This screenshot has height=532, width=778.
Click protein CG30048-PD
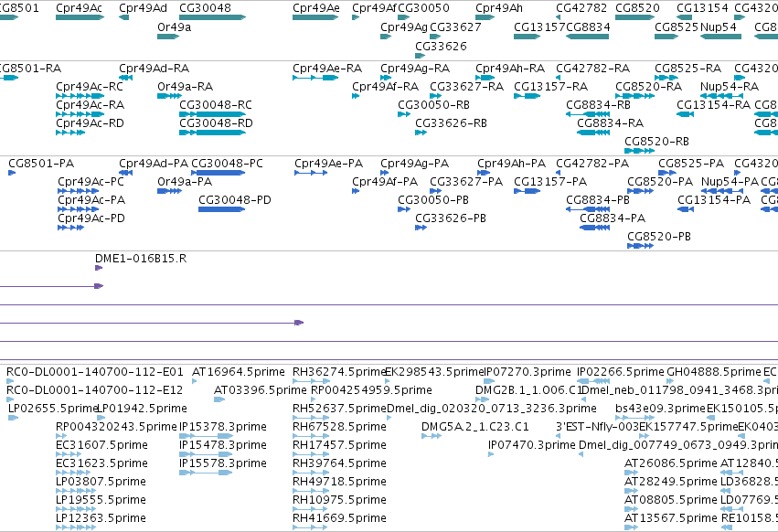pos(235,200)
